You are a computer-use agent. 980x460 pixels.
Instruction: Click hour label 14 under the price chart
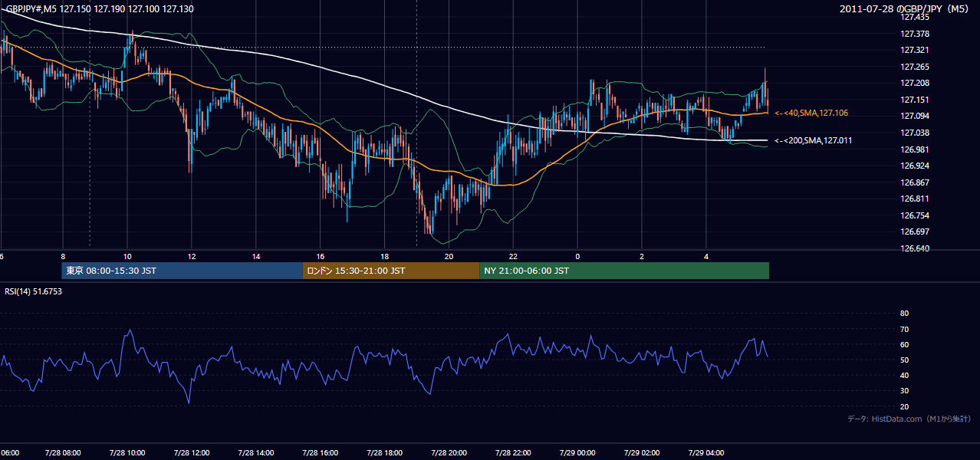coord(256,256)
